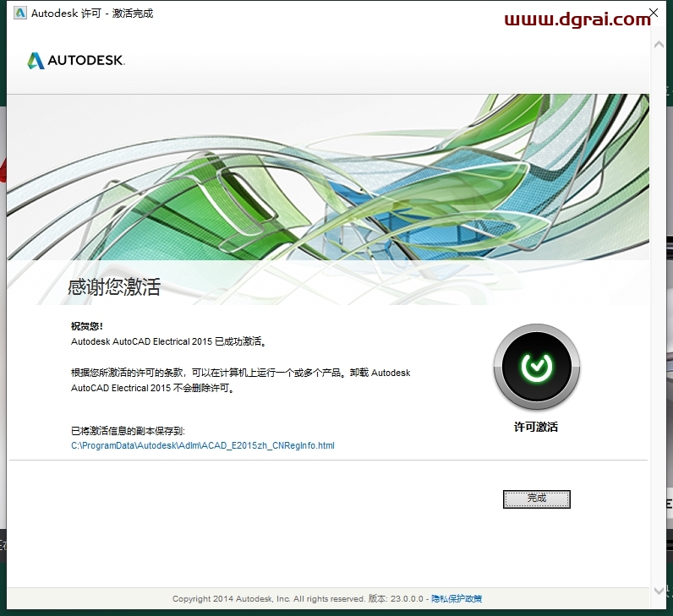
Task: Click the title text 'Autodesk 许可 - 激活完成'
Action: (92, 14)
